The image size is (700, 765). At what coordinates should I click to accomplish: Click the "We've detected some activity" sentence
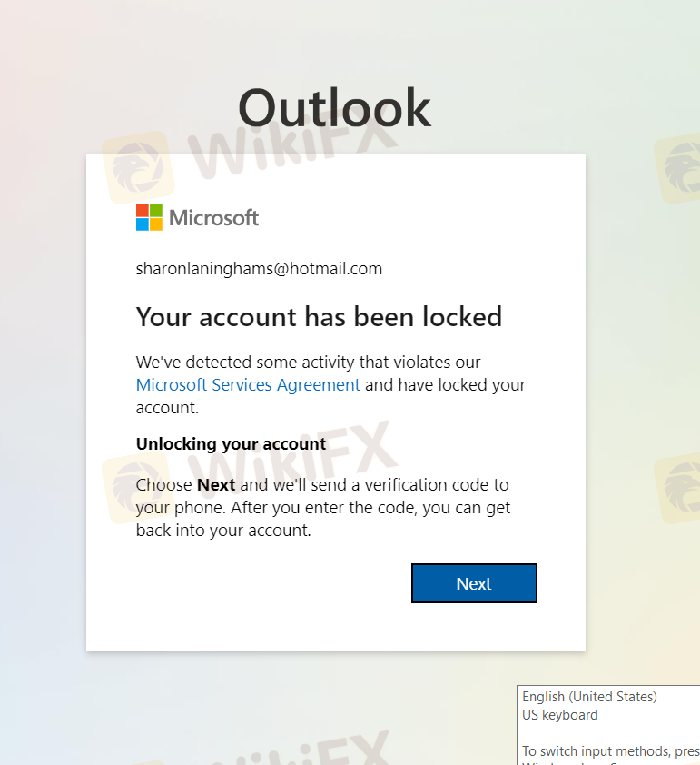tap(308, 362)
